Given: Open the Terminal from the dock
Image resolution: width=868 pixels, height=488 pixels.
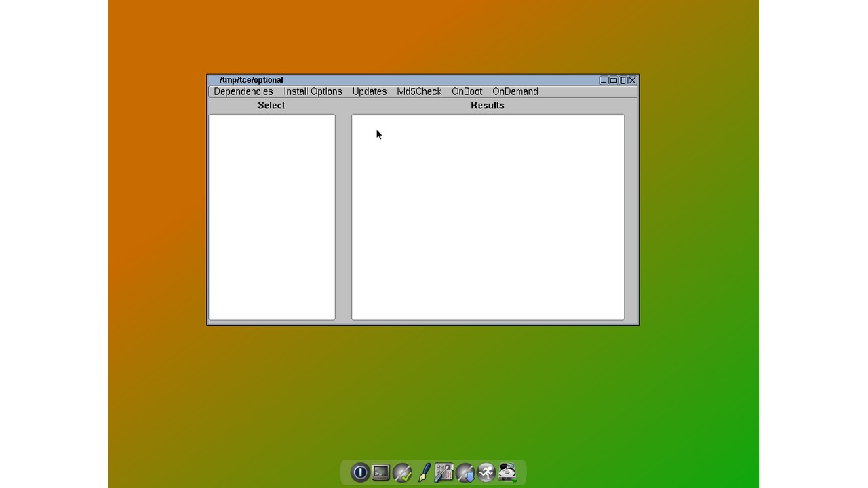Looking at the screenshot, I should tap(381, 472).
